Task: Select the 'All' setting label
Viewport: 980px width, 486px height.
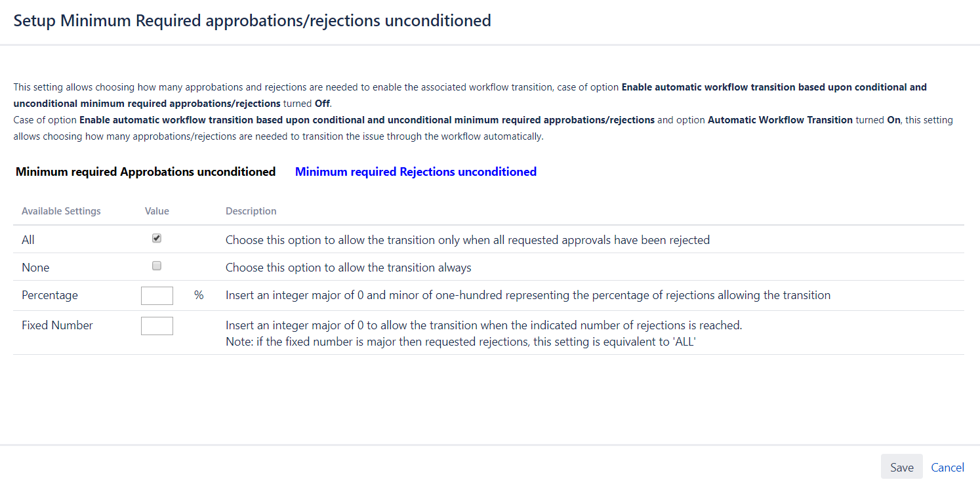Action: click(x=28, y=240)
